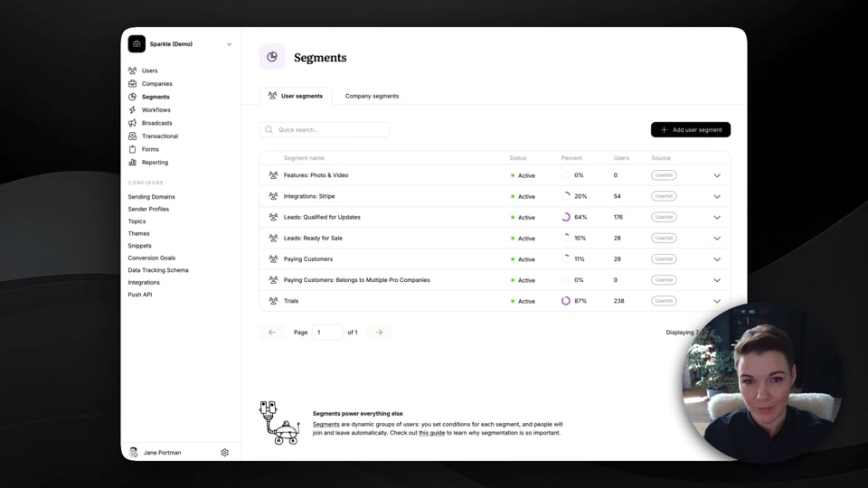Image resolution: width=868 pixels, height=488 pixels.
Task: Open Sending Domains in Configure menu
Action: click(x=151, y=197)
